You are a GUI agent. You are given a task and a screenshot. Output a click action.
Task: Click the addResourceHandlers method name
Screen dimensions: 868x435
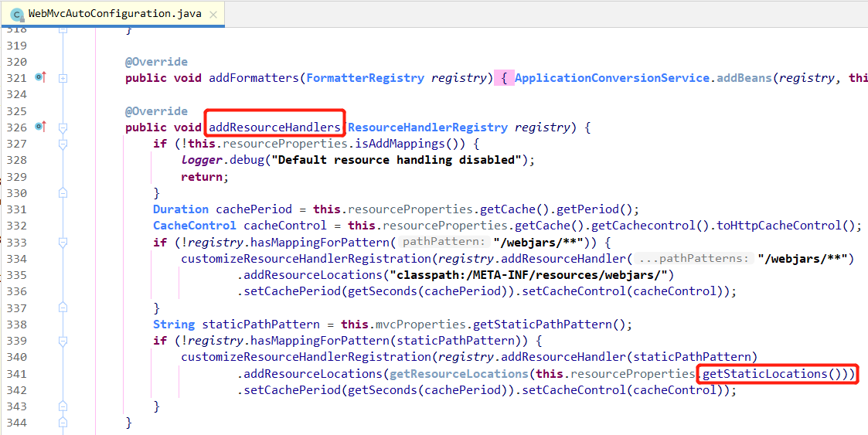click(274, 127)
